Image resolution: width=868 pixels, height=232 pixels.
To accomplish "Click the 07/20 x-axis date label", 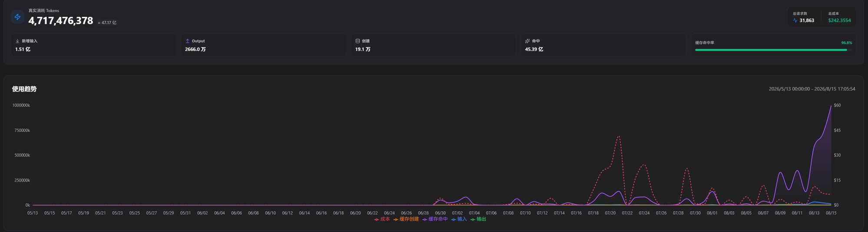I will coord(610,213).
